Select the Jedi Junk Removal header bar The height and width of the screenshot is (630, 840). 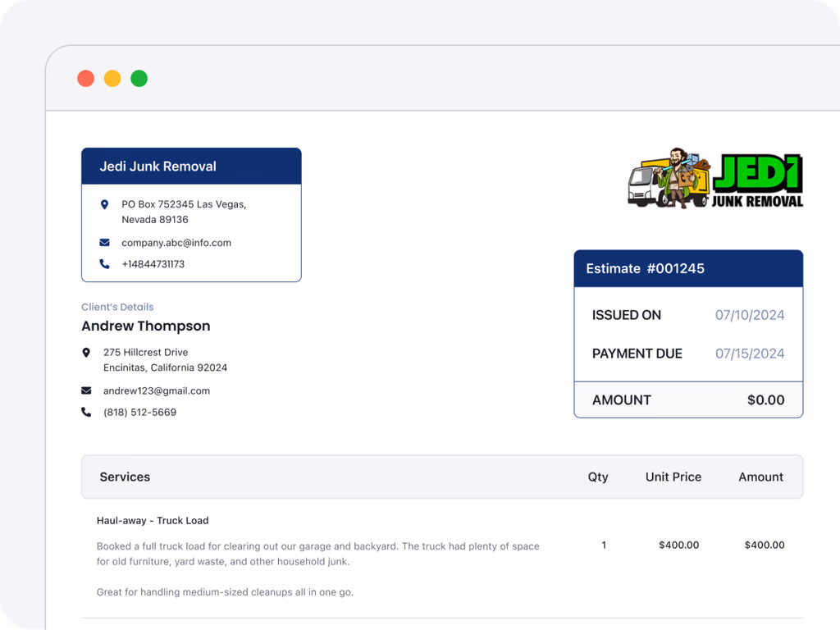click(x=191, y=166)
